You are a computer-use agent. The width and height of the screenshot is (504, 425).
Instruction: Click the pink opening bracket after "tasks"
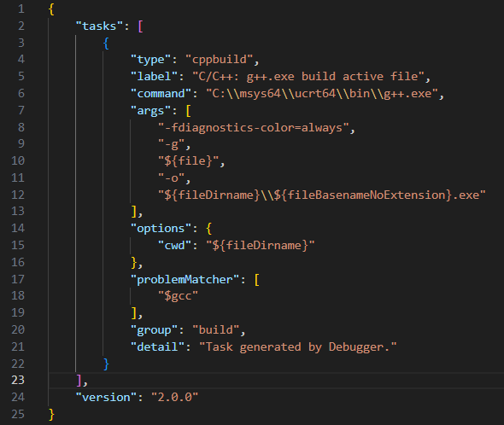(140, 26)
